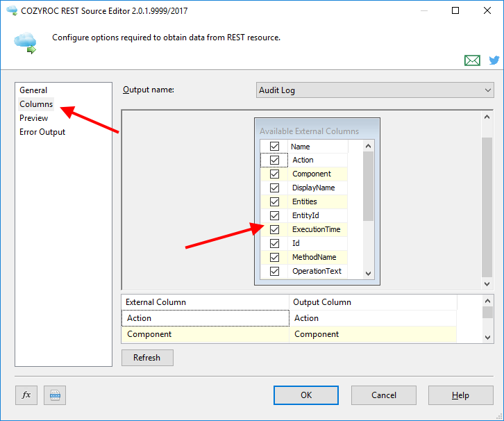Select the Error Output page
Image resolution: width=504 pixels, height=421 pixels.
[42, 132]
